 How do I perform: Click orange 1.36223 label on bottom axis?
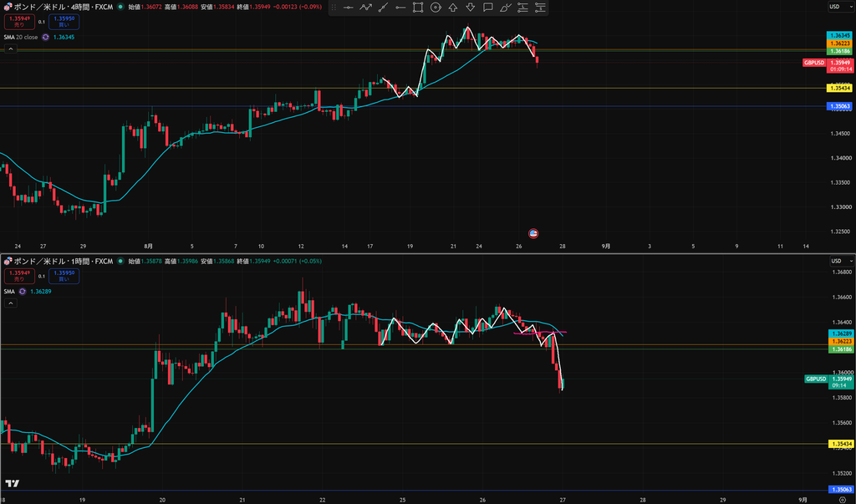point(841,341)
